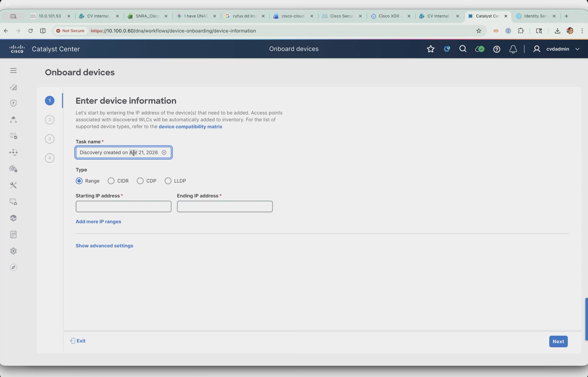Open the Policy shield sidebar icon

pyautogui.click(x=14, y=103)
